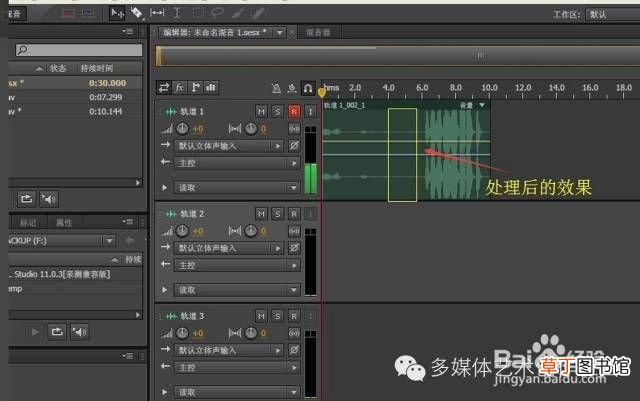Toggle inputs/outputs view button in editor

[164, 87]
